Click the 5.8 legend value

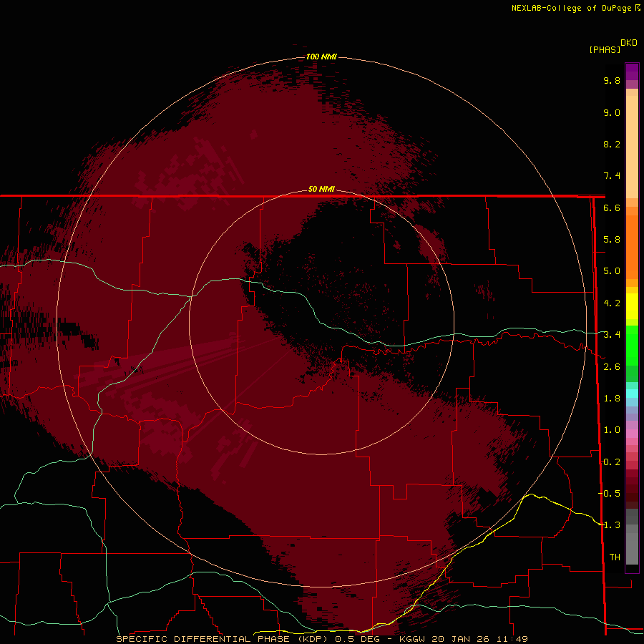(612, 240)
